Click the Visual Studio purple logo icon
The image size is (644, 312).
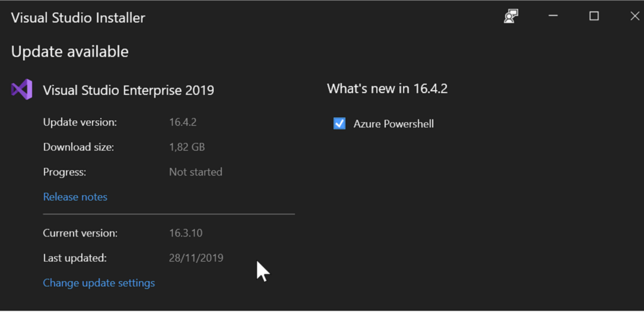(21, 89)
